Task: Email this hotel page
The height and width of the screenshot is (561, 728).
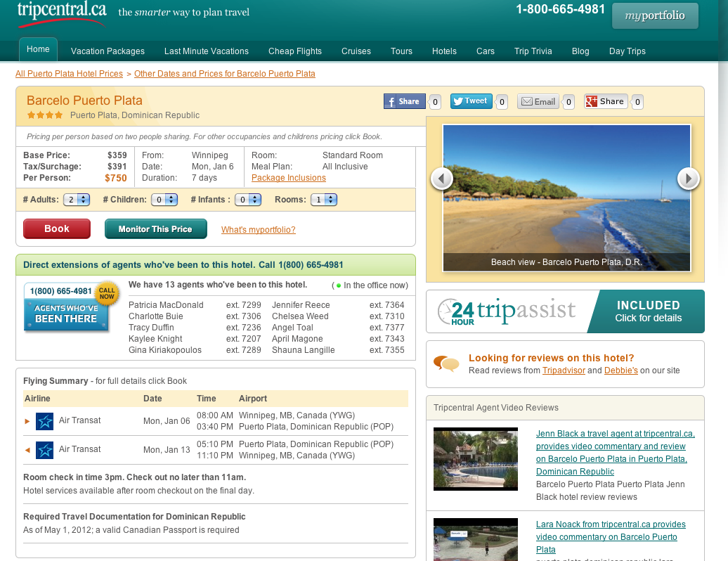Action: tap(538, 102)
